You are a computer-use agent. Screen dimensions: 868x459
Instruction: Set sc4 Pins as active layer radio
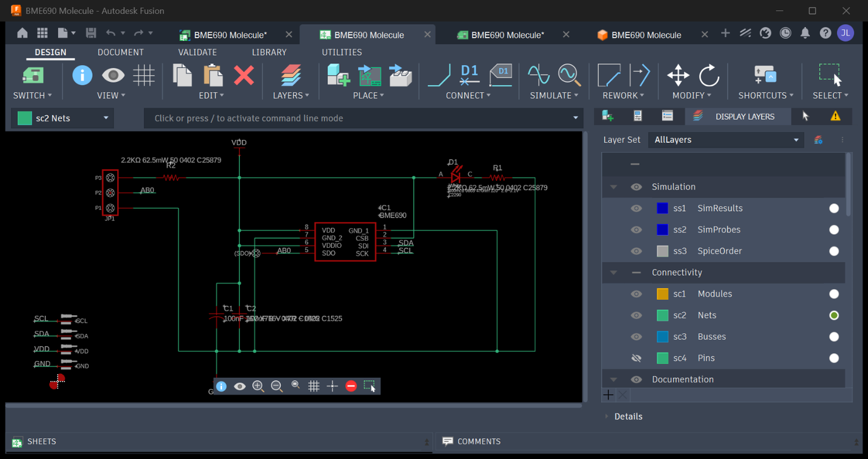(x=834, y=358)
